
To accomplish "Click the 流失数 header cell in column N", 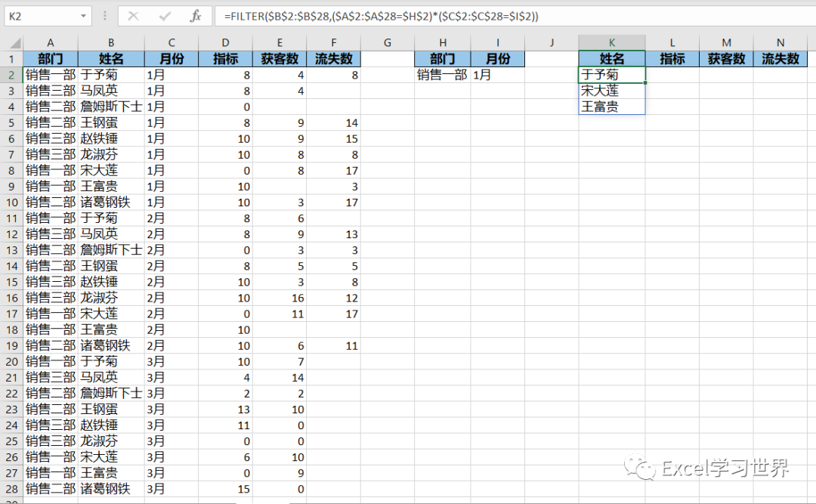I will (x=780, y=59).
